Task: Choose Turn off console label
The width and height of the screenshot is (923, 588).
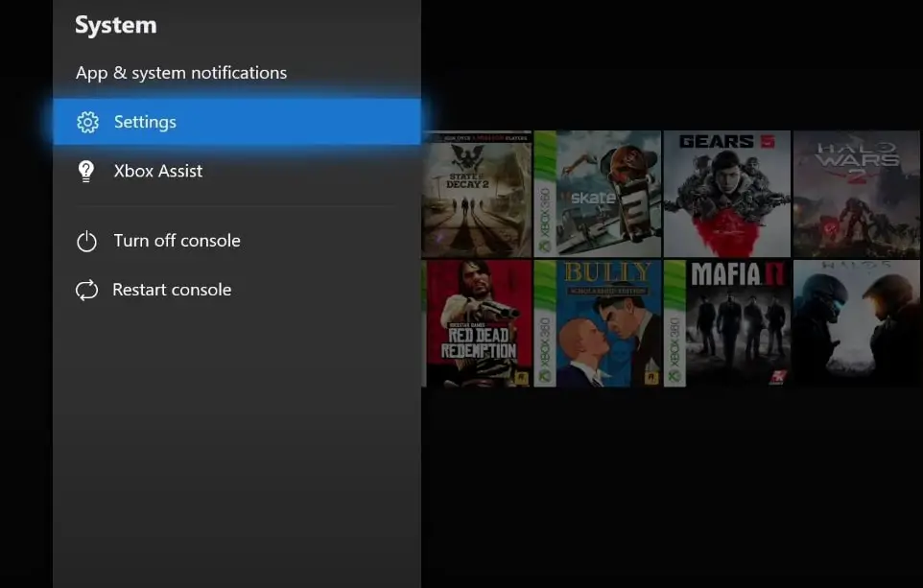Action: (x=177, y=240)
